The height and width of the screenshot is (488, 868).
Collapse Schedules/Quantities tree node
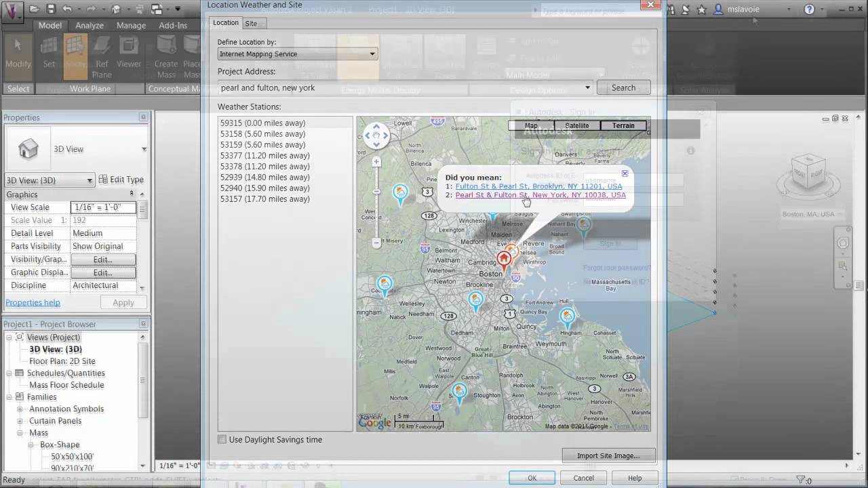(x=9, y=373)
